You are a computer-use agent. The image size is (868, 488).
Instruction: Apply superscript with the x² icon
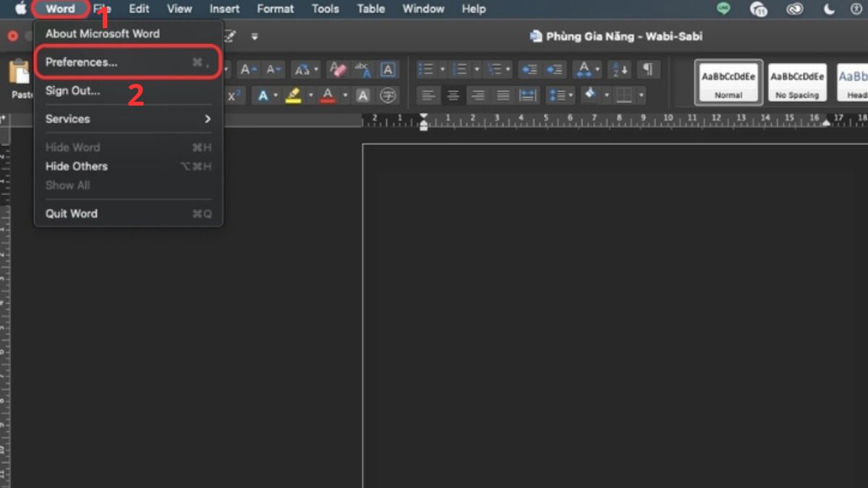[234, 95]
